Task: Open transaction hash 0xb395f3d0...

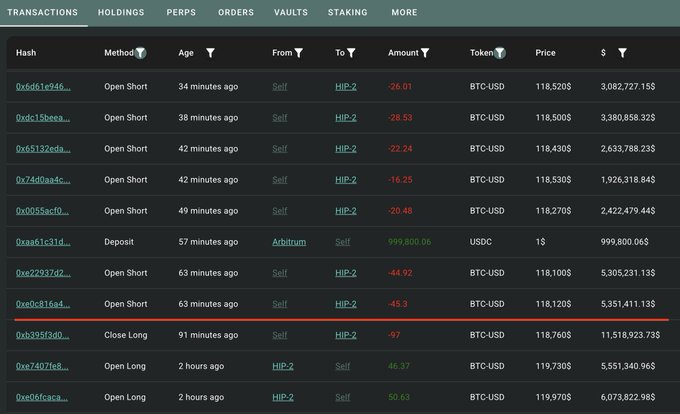Action: [x=42, y=335]
